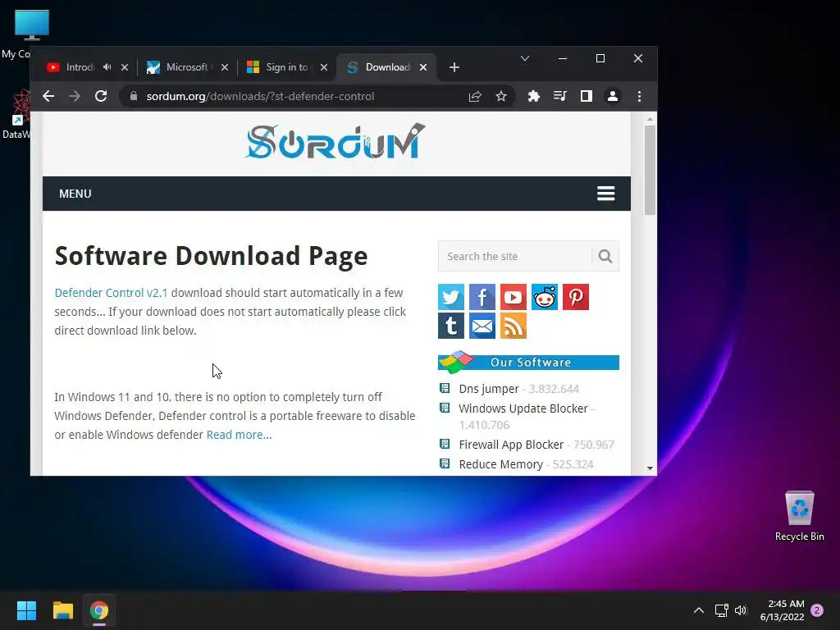Bookmark this page with the star
This screenshot has height=630, width=840.
click(x=501, y=97)
